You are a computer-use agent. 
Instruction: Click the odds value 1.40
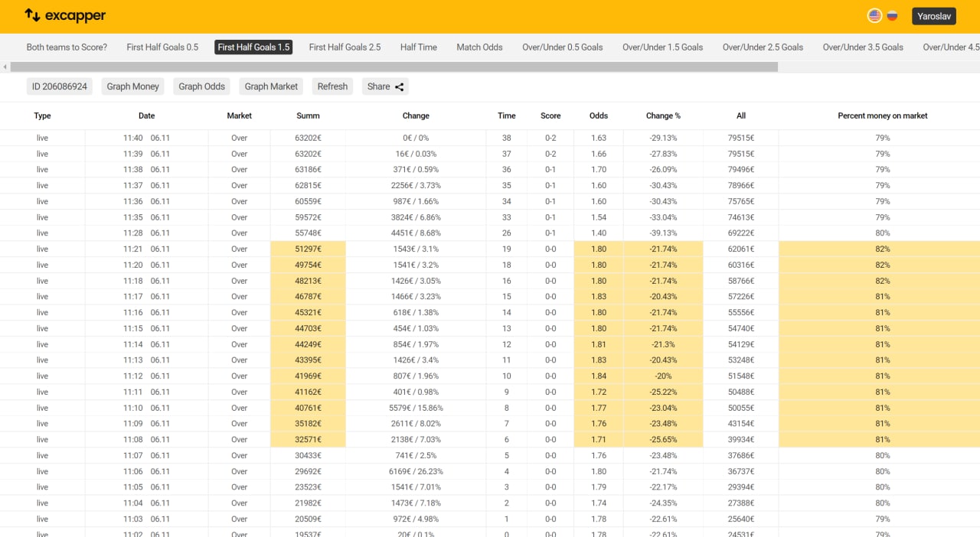pos(599,233)
